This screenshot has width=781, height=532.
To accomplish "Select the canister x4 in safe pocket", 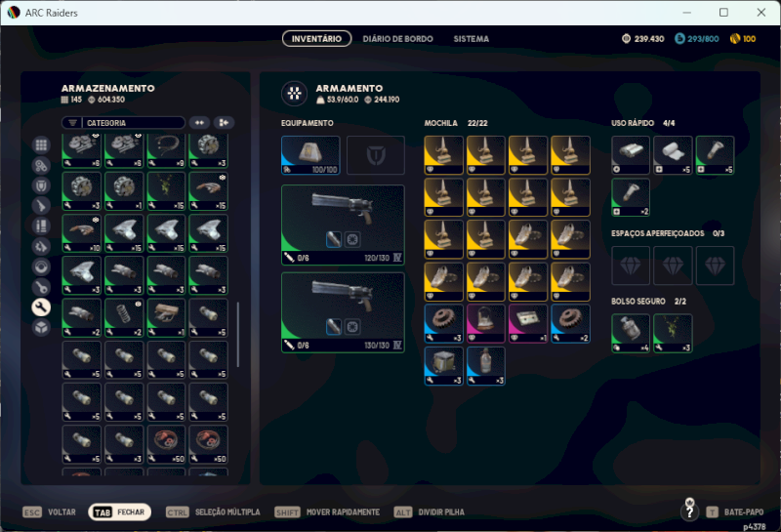I will (x=631, y=333).
